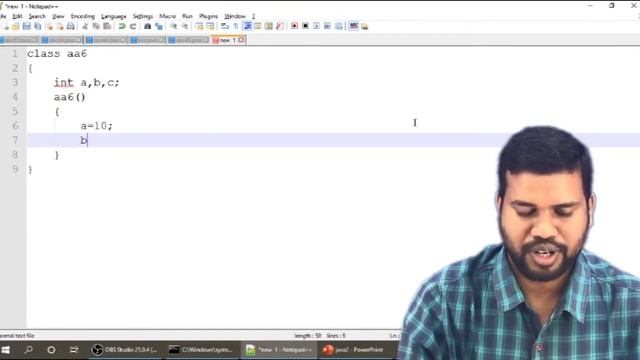Image resolution: width=640 pixels, height=360 pixels.
Task: Click 'Normal text file' status bar label
Action: coord(17,336)
